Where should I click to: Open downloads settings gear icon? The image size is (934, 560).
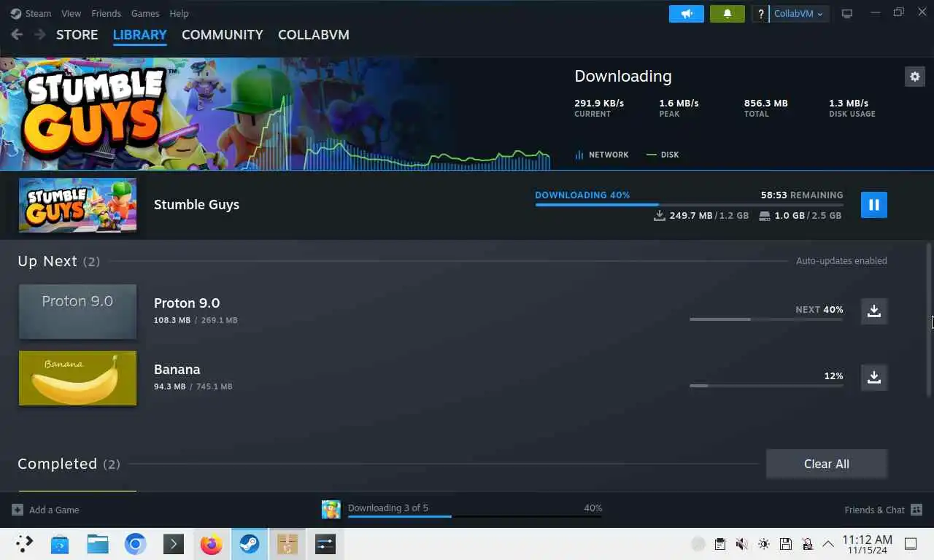point(915,76)
